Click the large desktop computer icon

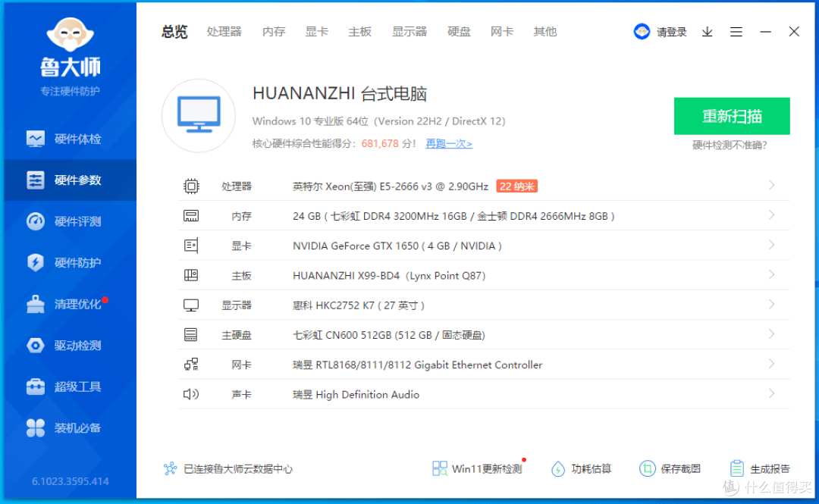tap(199, 115)
